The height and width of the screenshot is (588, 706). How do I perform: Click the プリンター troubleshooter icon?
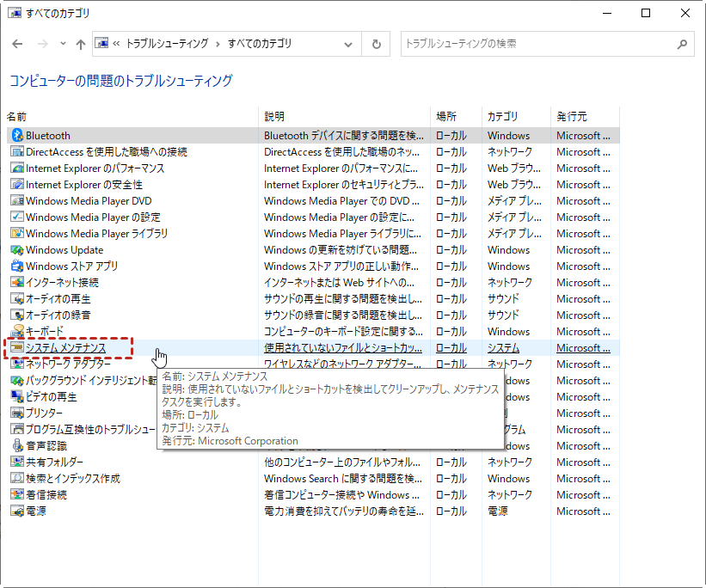[17, 413]
